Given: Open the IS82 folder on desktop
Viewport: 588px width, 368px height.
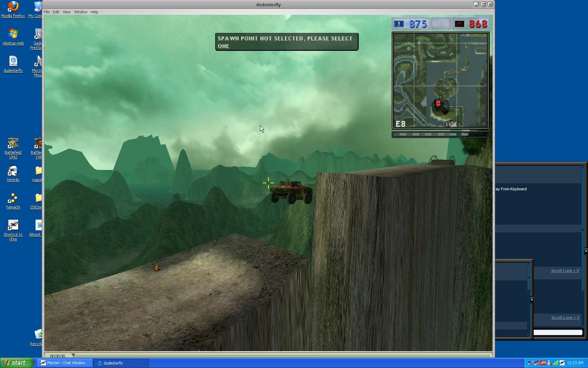Looking at the screenshot, I should pyautogui.click(x=37, y=201).
